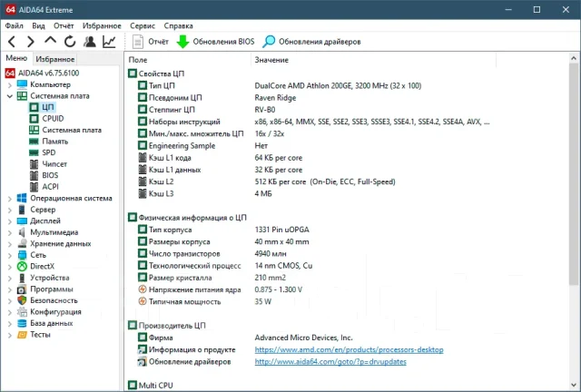Viewport: 581px width, 392px height.
Task: Select the Технологический процесс row
Action: pyautogui.click(x=225, y=266)
